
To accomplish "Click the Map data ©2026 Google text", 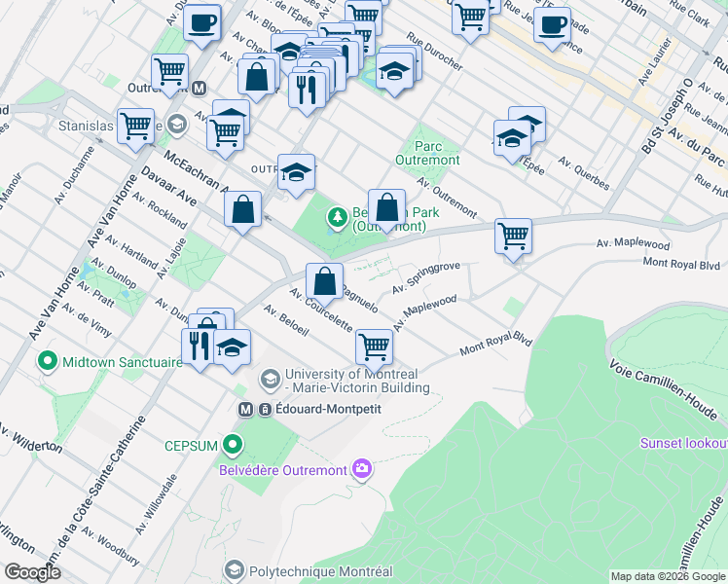I will (668, 576).
